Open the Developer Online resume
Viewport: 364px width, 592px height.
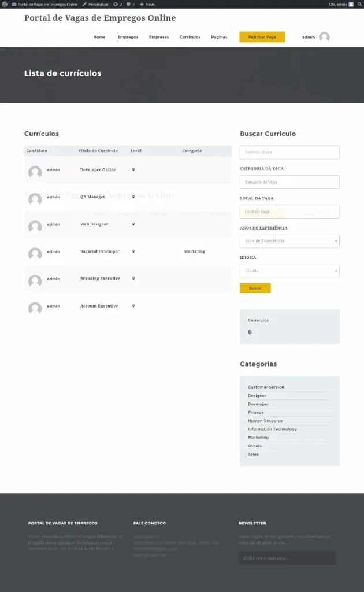pyautogui.click(x=98, y=169)
